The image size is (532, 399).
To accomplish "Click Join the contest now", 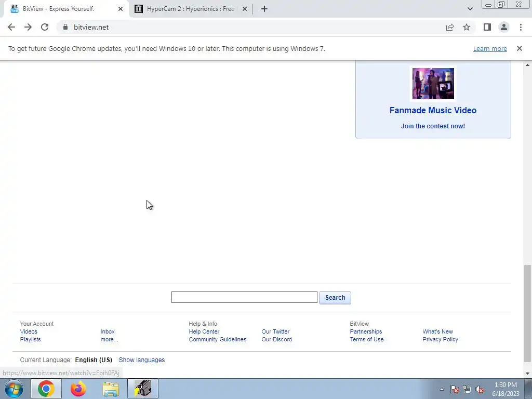I will click(x=433, y=126).
